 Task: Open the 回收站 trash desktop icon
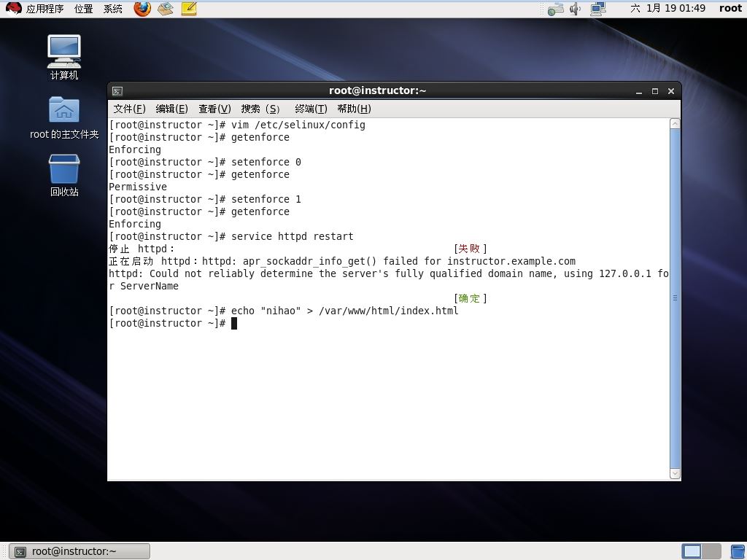(x=64, y=175)
